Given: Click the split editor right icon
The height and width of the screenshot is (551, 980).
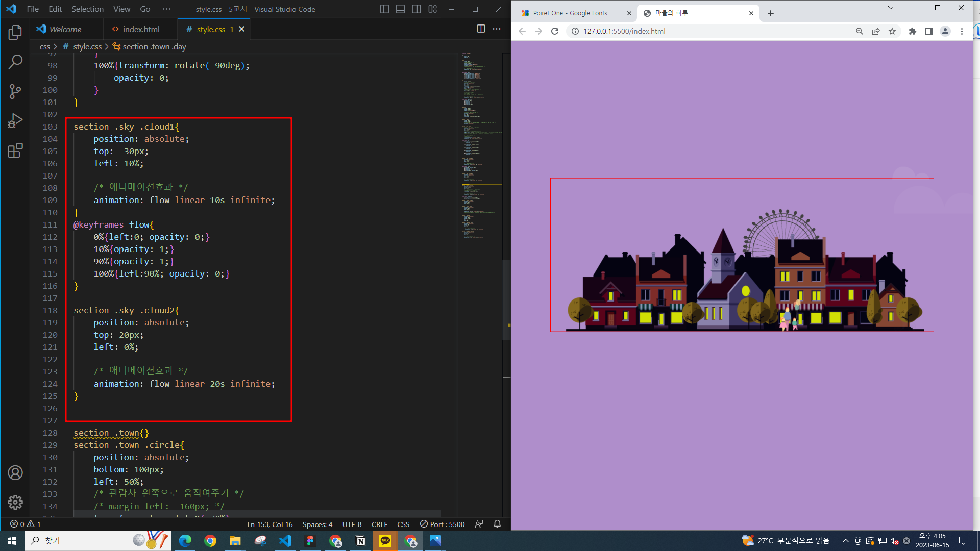Looking at the screenshot, I should click(480, 29).
